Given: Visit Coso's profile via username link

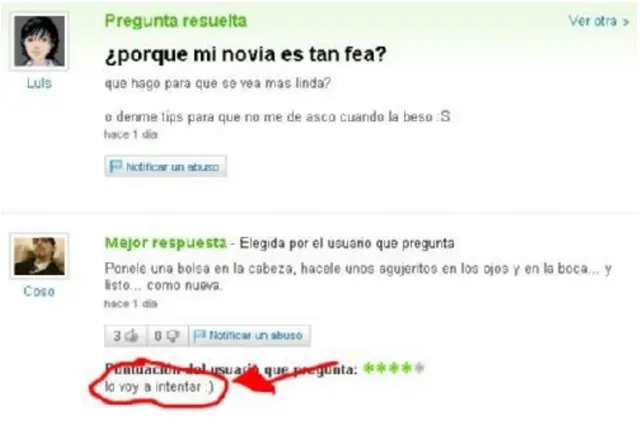Looking at the screenshot, I should point(39,291).
